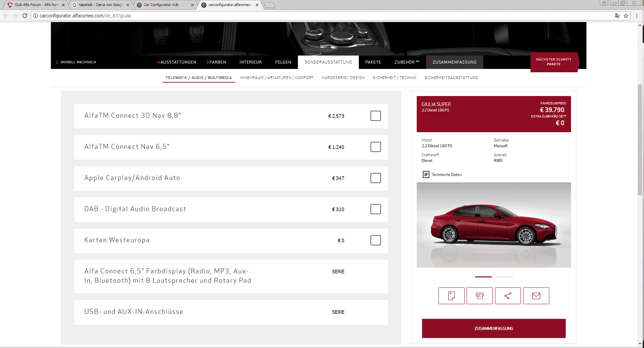Bookmark this page with the star icon

tap(626, 16)
